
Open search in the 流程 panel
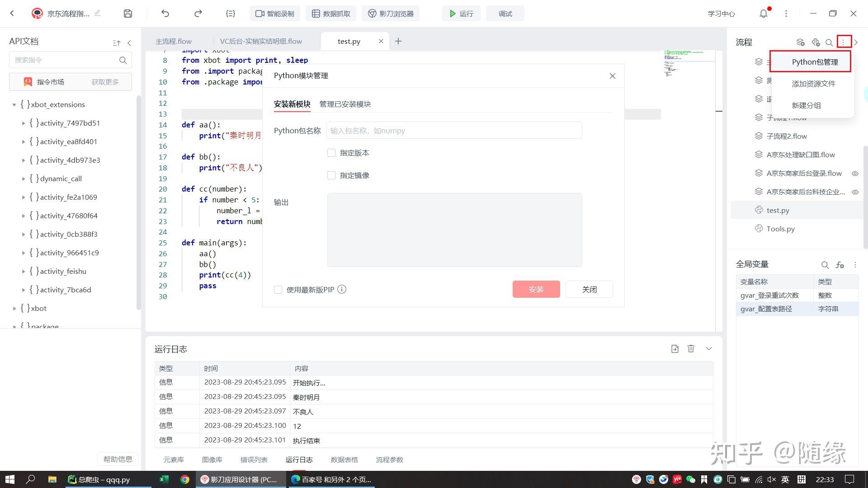point(829,42)
